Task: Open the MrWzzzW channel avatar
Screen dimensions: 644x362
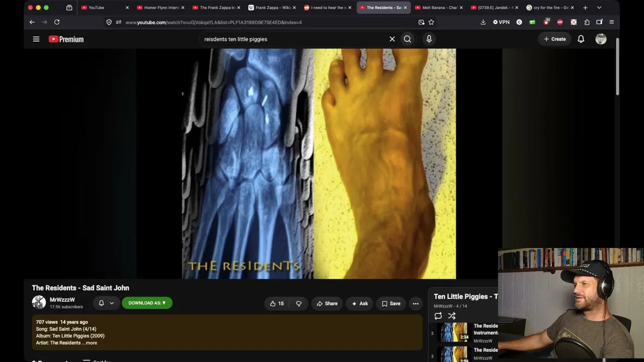Action: coord(39,303)
